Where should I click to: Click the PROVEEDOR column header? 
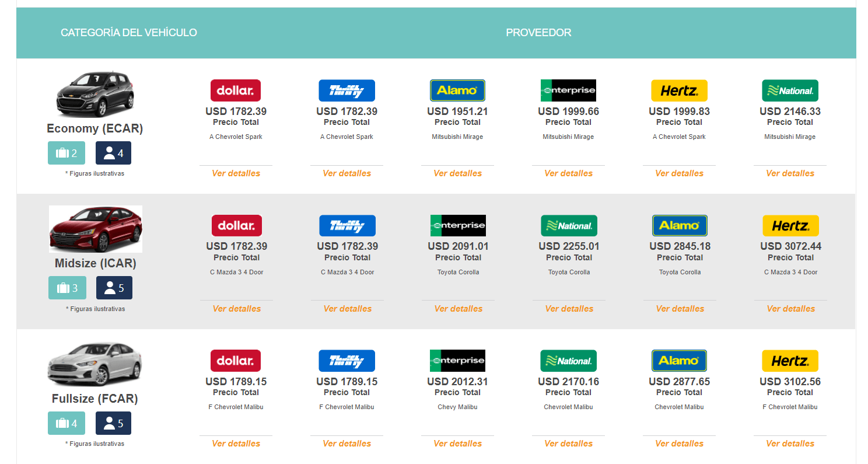pyautogui.click(x=538, y=33)
